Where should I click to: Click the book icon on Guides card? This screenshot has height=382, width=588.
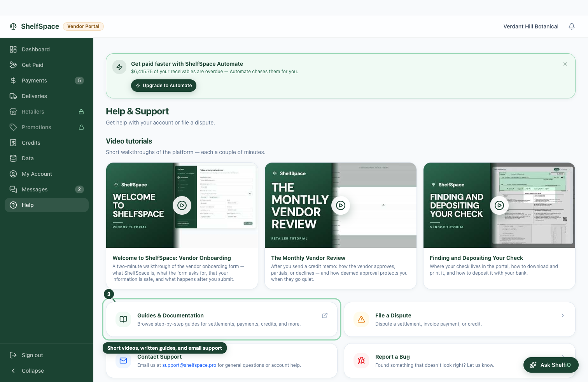123,319
